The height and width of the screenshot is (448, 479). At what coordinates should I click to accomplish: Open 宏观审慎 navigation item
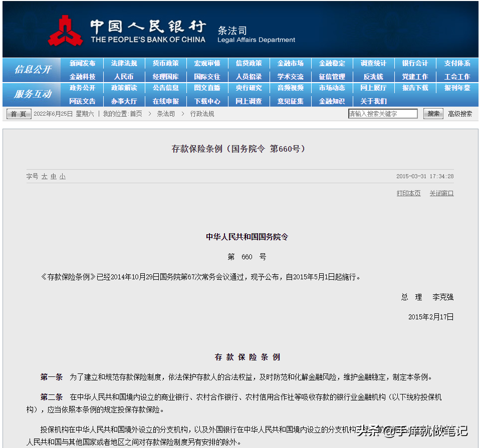coord(207,63)
